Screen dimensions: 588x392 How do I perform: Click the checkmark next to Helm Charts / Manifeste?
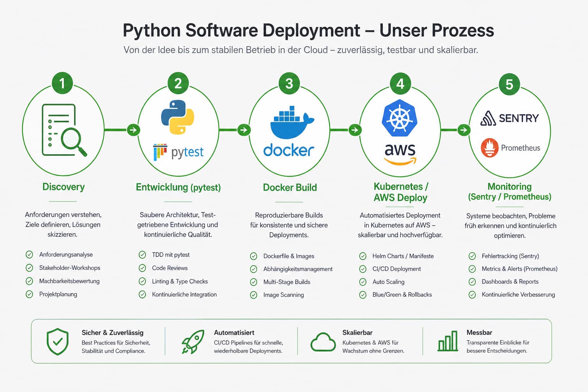[x=363, y=256]
